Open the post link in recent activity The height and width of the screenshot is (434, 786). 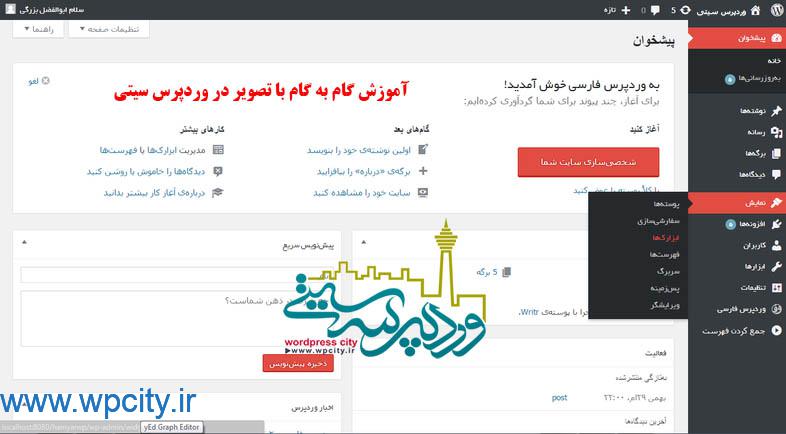559,397
